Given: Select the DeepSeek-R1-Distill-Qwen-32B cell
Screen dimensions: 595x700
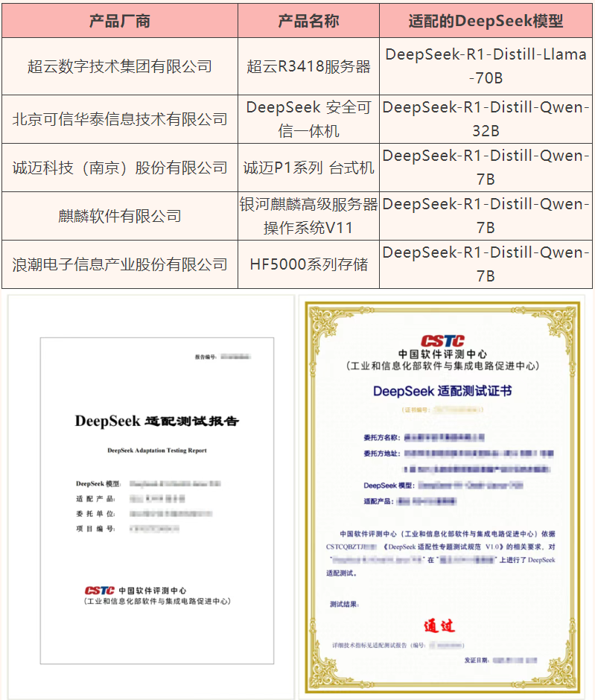Looking at the screenshot, I should [486, 118].
